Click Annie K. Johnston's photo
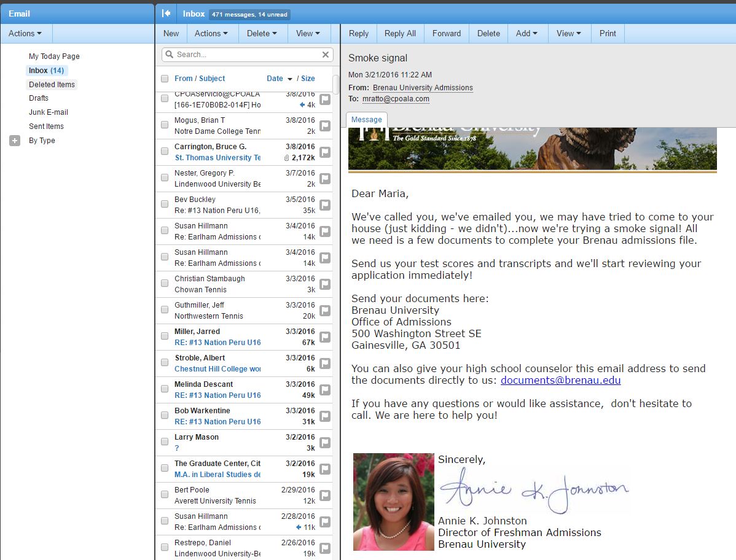This screenshot has width=736, height=560. [393, 502]
